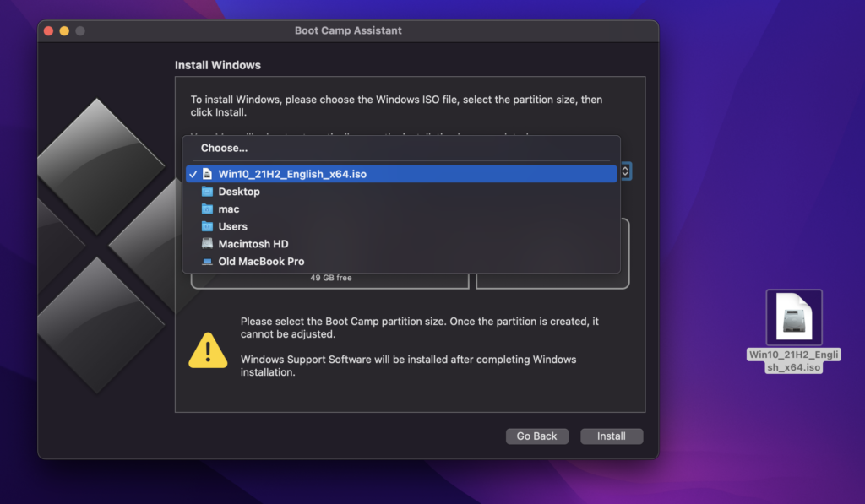Image resolution: width=865 pixels, height=504 pixels.
Task: Click the desktop file label Win10_21H2_English_x64.iso
Action: pyautogui.click(x=794, y=360)
